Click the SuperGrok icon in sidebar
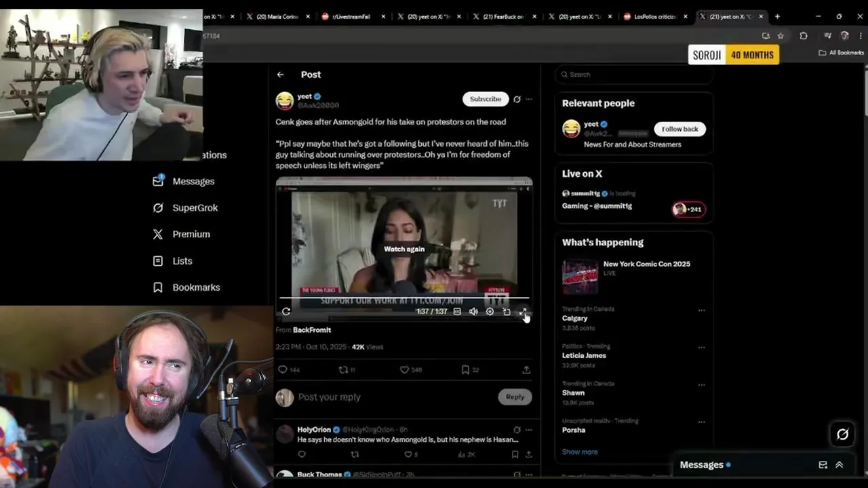This screenshot has width=868, height=488. pyautogui.click(x=158, y=207)
